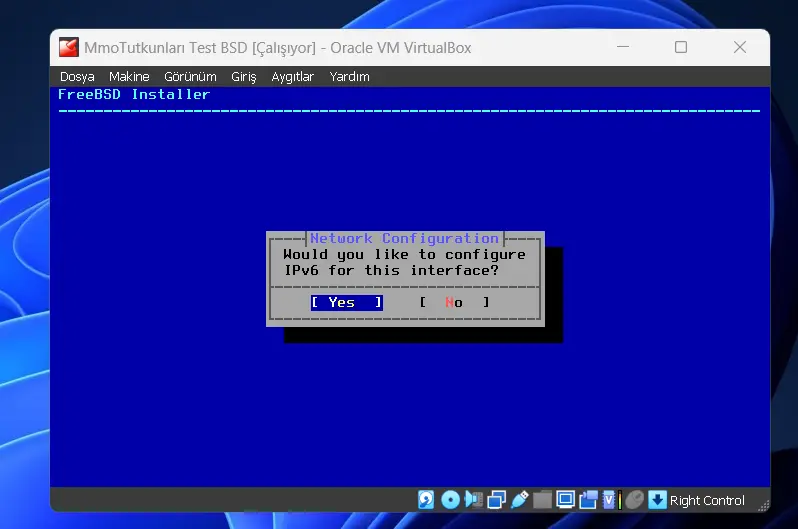
Task: Choose Yes to configure IPv6
Action: tap(347, 302)
